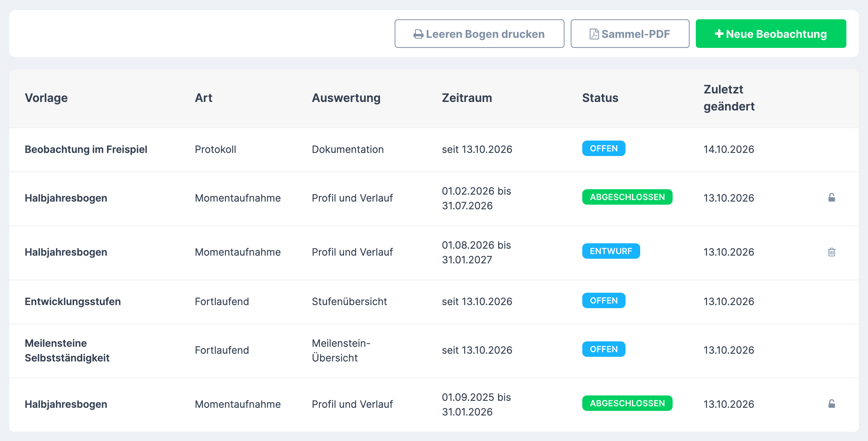Click OFFEN badge in Beobachtung im Freispiel row
The image size is (868, 441).
coord(604,148)
